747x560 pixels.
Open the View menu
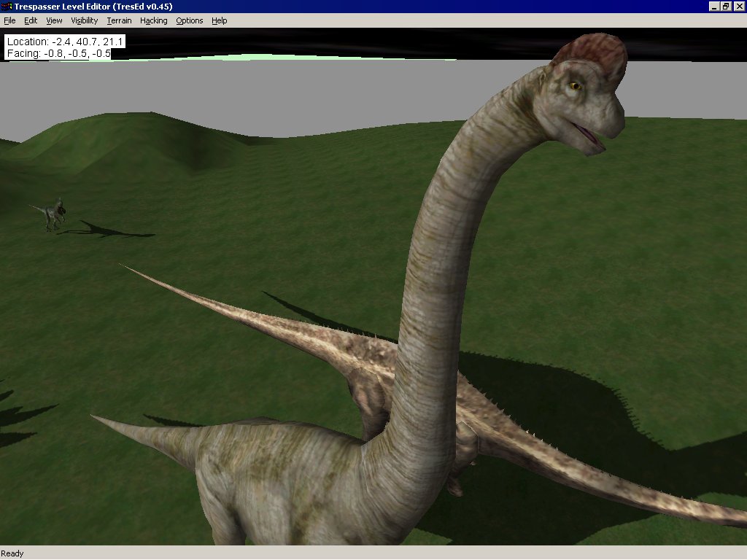click(54, 20)
